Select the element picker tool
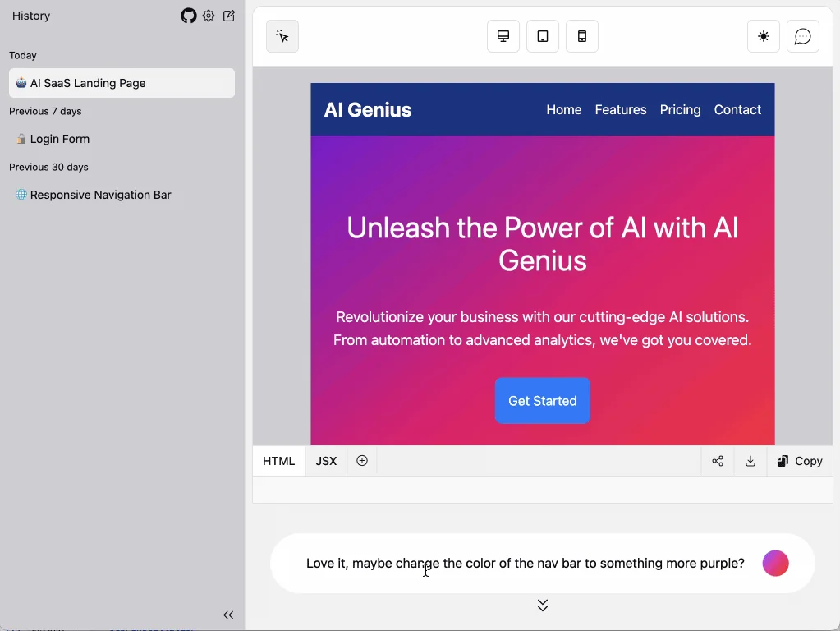This screenshot has width=840, height=631. 282,36
